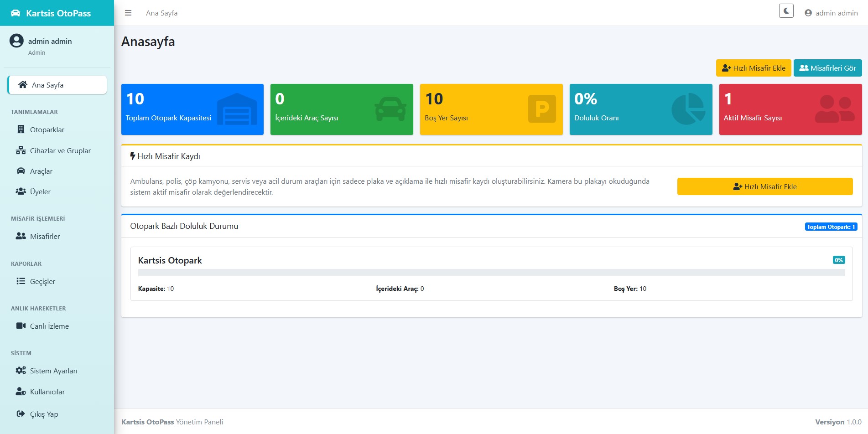Click the lightning icon beside Hızlı Misafir Kaydı
Image resolution: width=868 pixels, height=434 pixels.
pyautogui.click(x=133, y=156)
